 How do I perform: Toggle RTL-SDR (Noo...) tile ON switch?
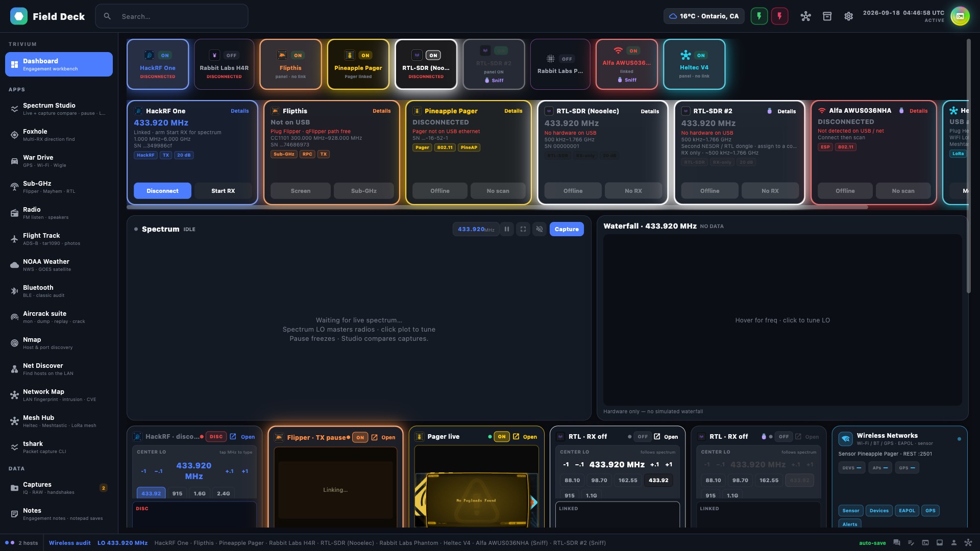[x=433, y=55]
